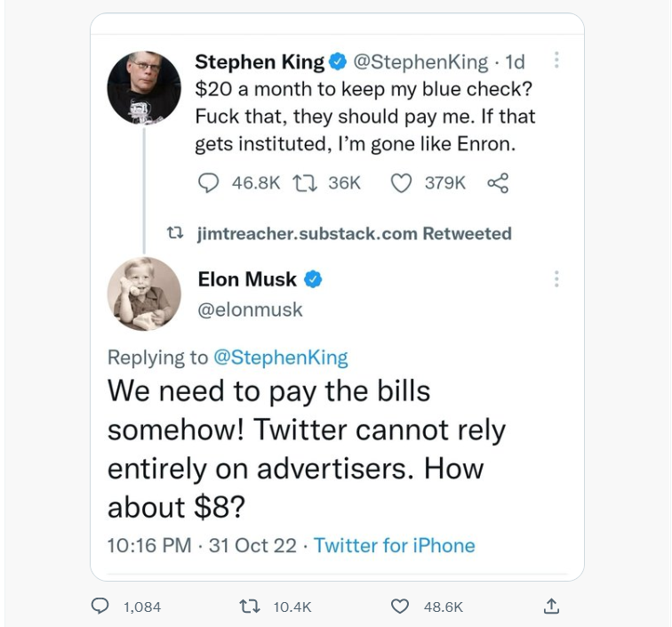Like Stephen King's tweet with 379K hearts
672x627 pixels.
click(401, 183)
